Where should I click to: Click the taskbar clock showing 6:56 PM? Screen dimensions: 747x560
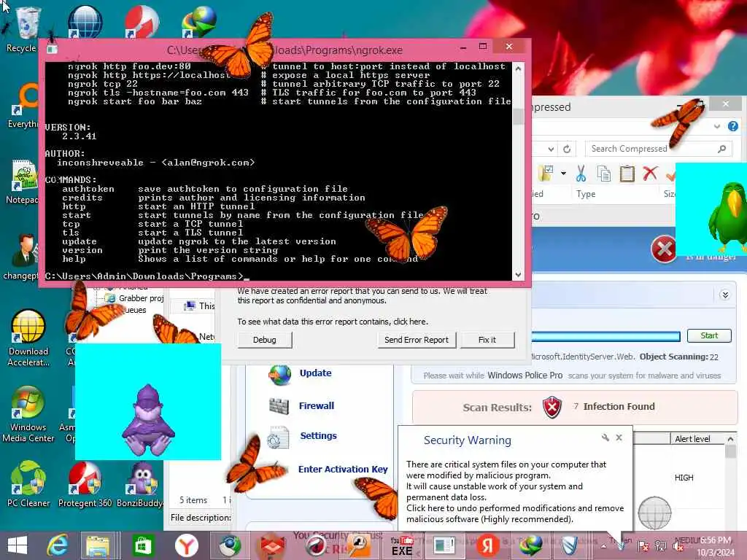[716, 547]
